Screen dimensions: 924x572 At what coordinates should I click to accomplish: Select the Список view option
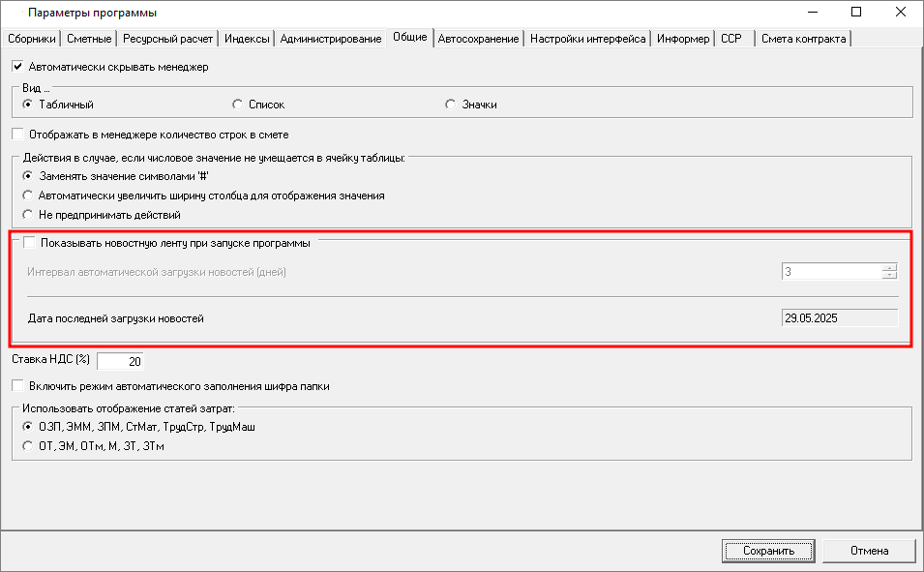tap(238, 105)
